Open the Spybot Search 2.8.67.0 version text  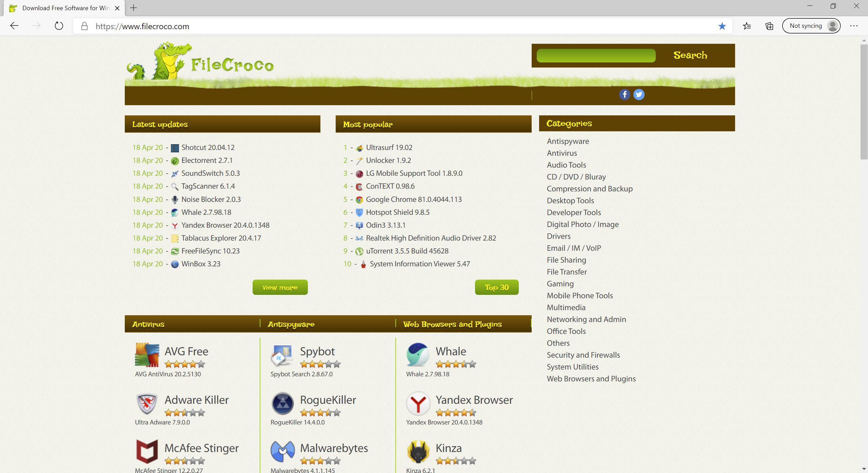pyautogui.click(x=301, y=374)
